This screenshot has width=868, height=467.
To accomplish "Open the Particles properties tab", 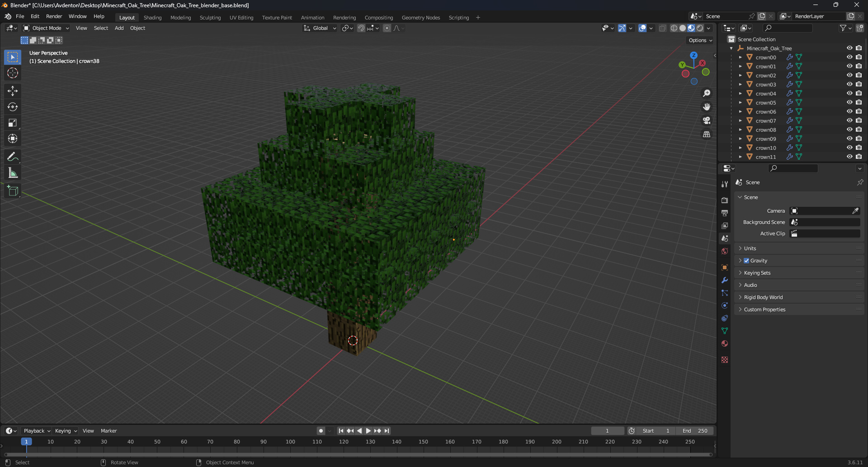I will coord(725,293).
